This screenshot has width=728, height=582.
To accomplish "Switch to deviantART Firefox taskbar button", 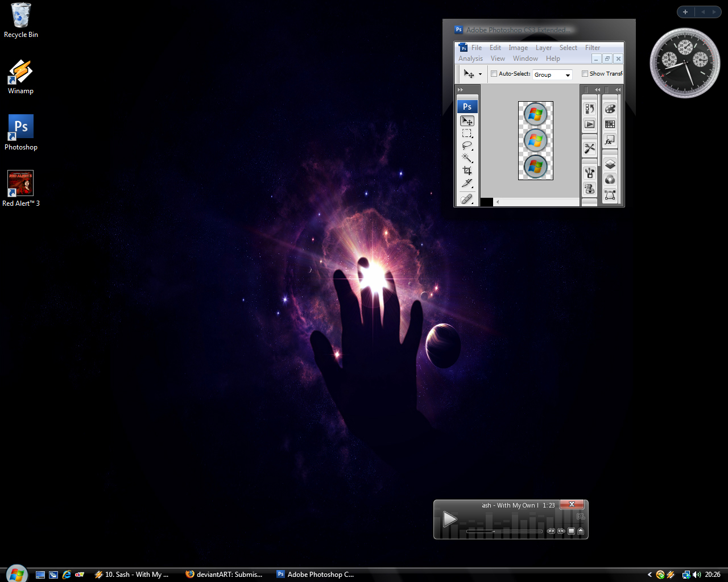I will [x=224, y=575].
